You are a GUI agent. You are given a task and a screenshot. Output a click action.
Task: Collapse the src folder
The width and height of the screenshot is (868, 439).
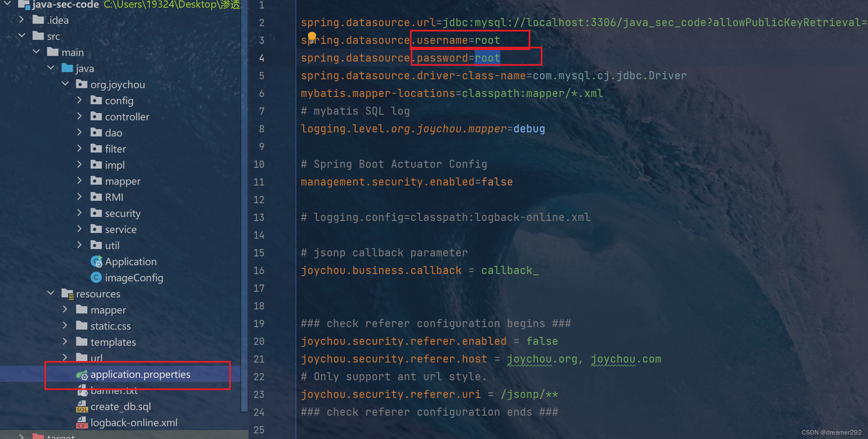[x=22, y=36]
